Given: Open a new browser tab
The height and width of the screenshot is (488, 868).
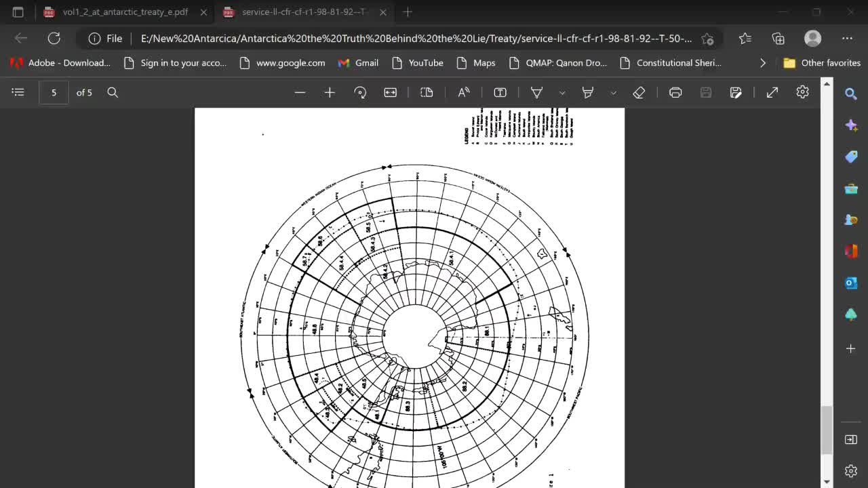Looking at the screenshot, I should pyautogui.click(x=408, y=12).
